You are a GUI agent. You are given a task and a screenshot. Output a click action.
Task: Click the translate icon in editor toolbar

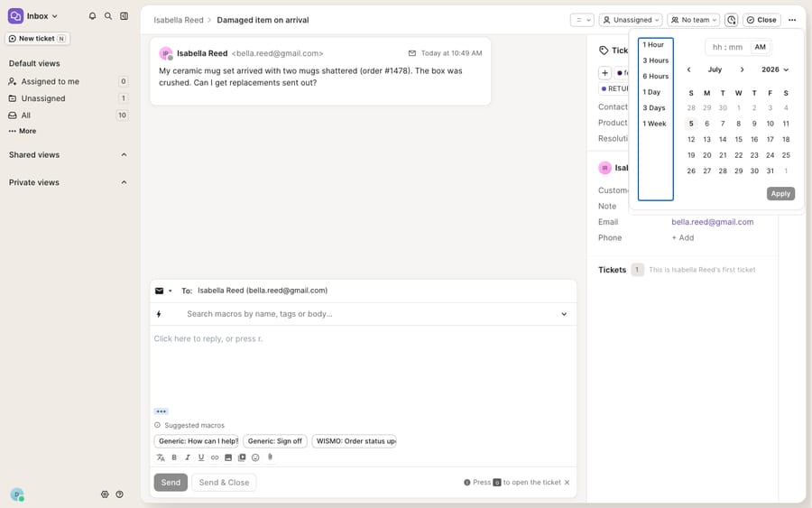point(161,457)
